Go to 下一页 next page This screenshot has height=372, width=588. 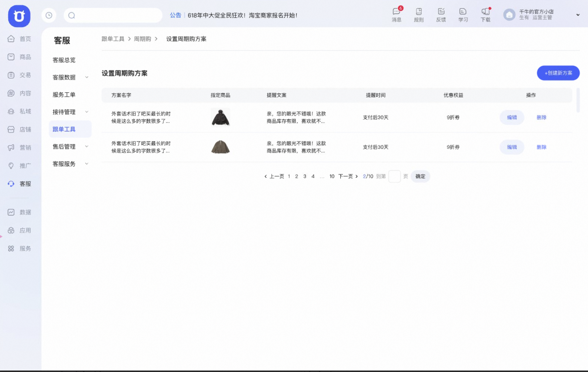[348, 176]
